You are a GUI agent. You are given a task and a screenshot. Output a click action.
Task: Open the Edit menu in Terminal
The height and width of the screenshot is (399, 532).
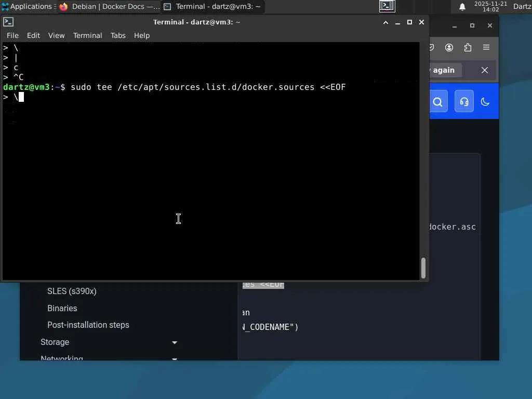click(33, 35)
